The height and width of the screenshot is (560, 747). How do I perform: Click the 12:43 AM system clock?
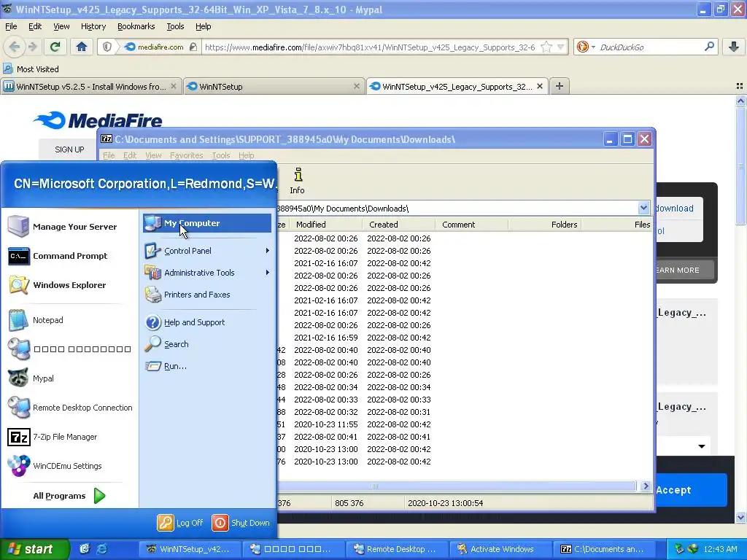coord(720,549)
